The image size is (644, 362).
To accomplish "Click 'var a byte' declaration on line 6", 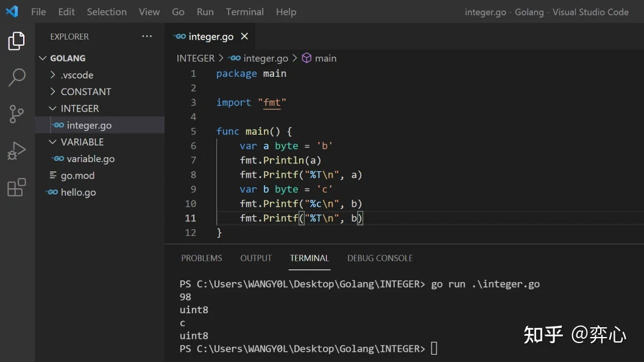I will pos(269,146).
